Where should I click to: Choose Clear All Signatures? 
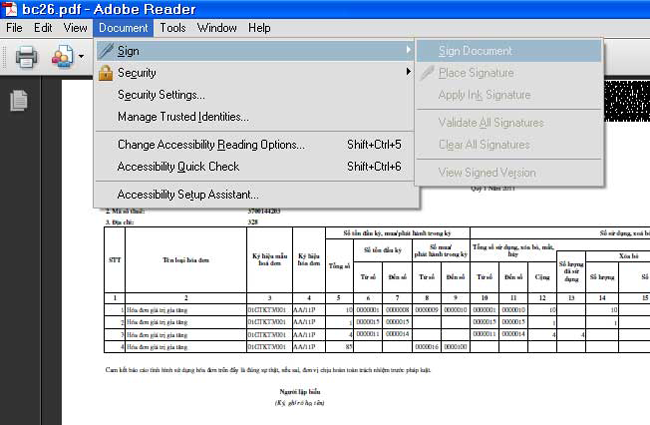click(509, 145)
